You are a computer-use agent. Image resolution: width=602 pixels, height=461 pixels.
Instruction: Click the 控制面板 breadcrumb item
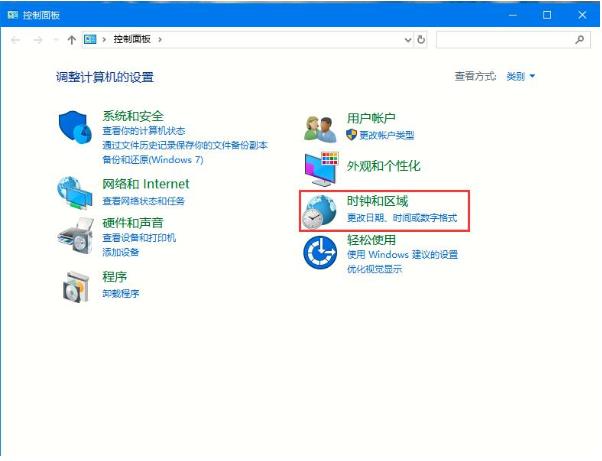tap(132, 39)
